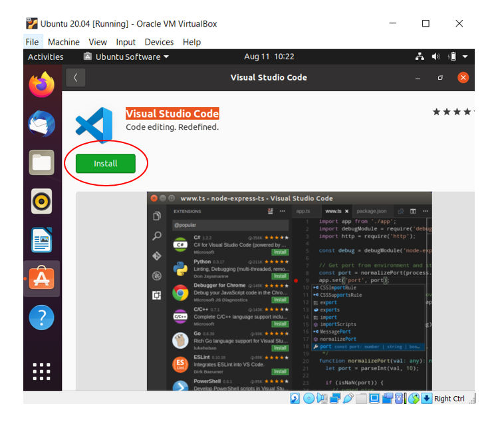The height and width of the screenshot is (428, 504).
Task: Open the VirtualBox File menu
Action: coord(32,42)
